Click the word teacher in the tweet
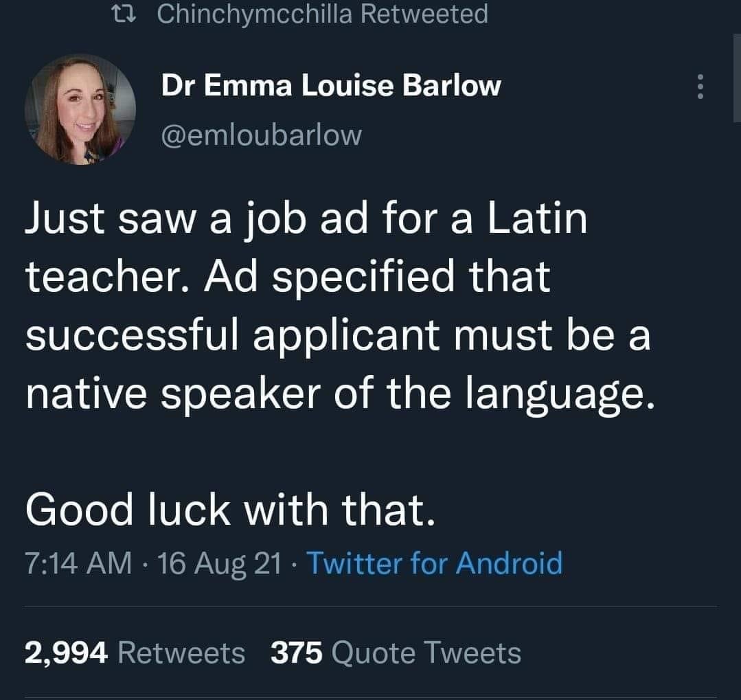The image size is (741, 700). (106, 278)
